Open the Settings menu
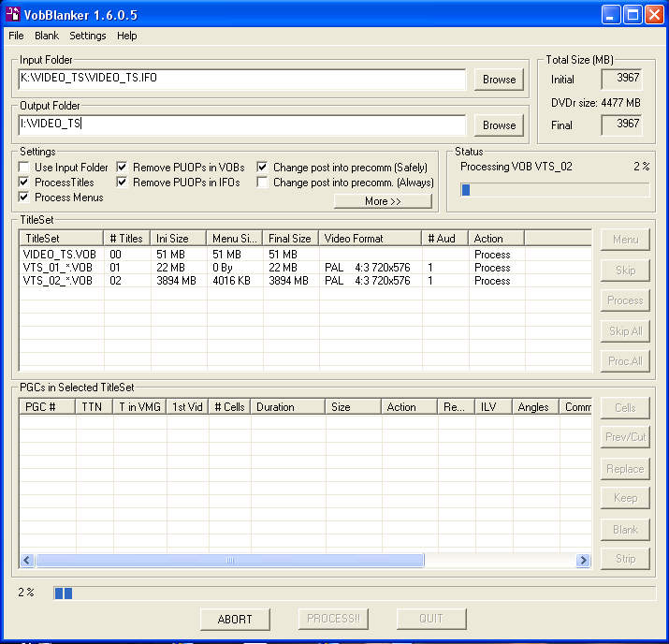Viewport: 669px width, 644px height. tap(87, 36)
